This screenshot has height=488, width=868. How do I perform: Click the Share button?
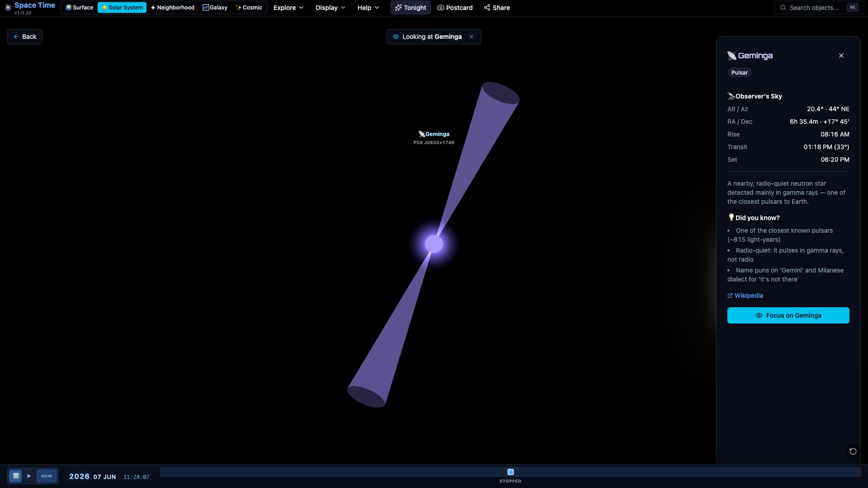(497, 8)
